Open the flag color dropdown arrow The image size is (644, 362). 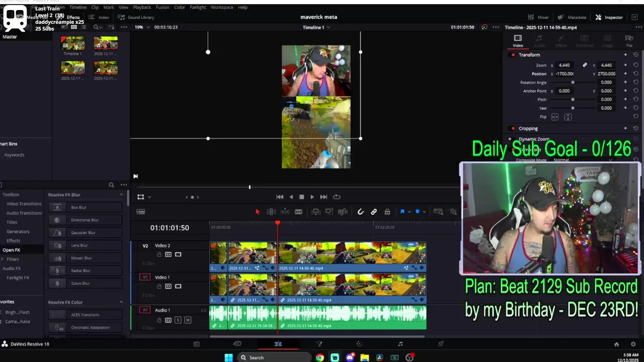tap(409, 212)
